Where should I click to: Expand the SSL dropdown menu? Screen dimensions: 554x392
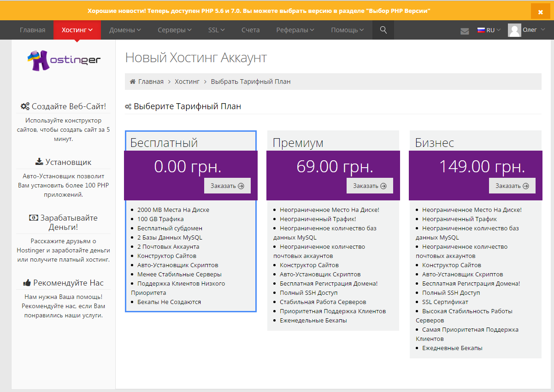(217, 30)
